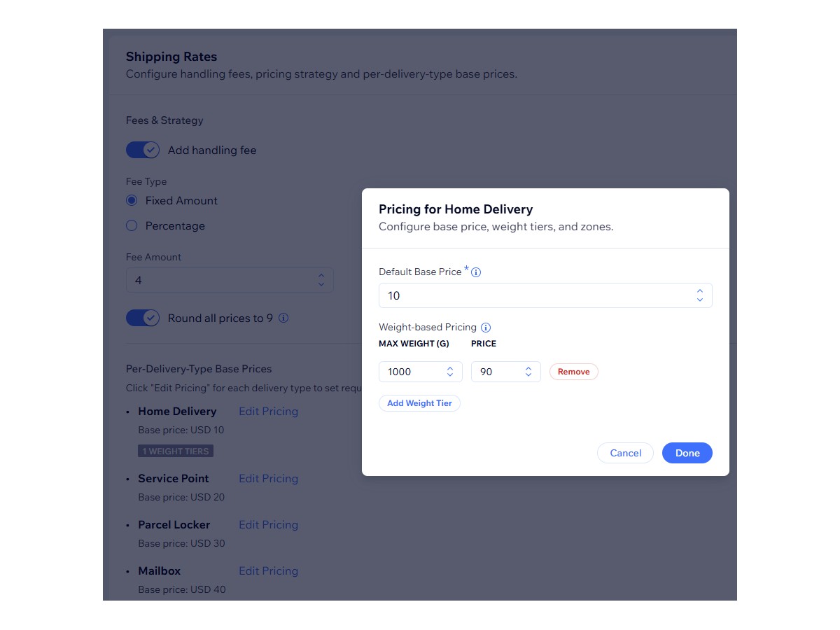
Task: Open info icon next to Round all prices
Action: click(x=283, y=318)
